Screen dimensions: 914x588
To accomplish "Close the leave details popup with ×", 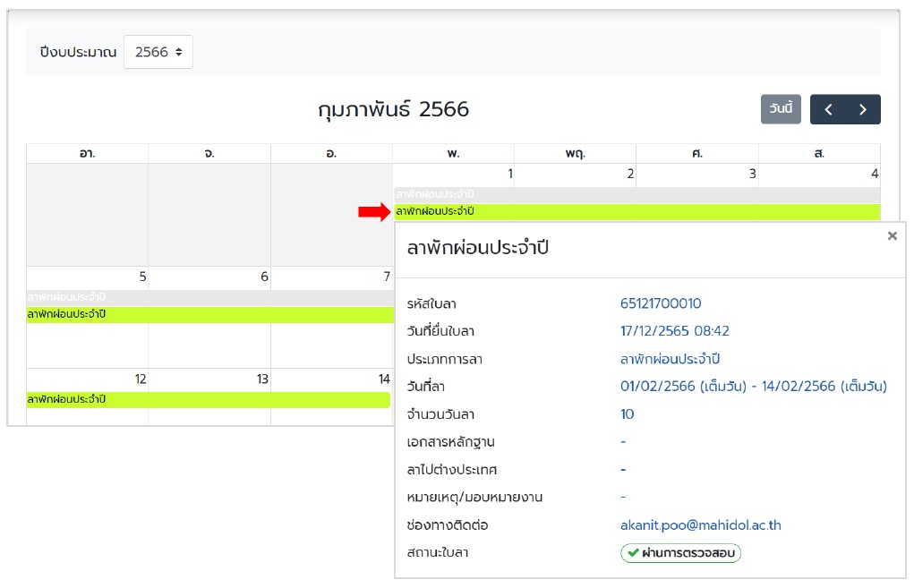I will pos(892,236).
